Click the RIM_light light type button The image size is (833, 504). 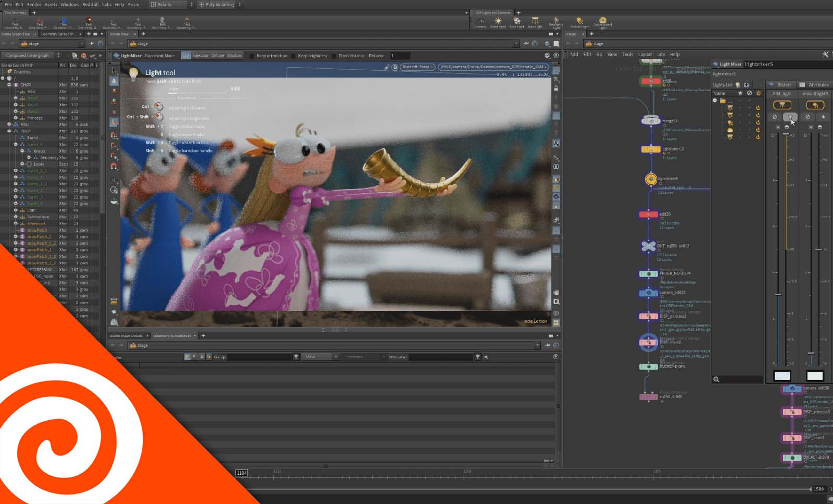[782, 105]
